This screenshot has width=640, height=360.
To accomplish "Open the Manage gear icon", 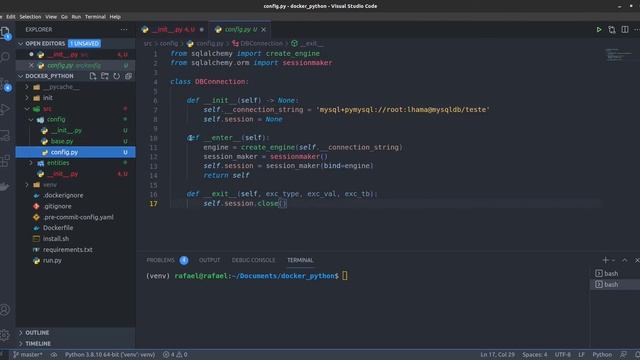I will 5,335.
